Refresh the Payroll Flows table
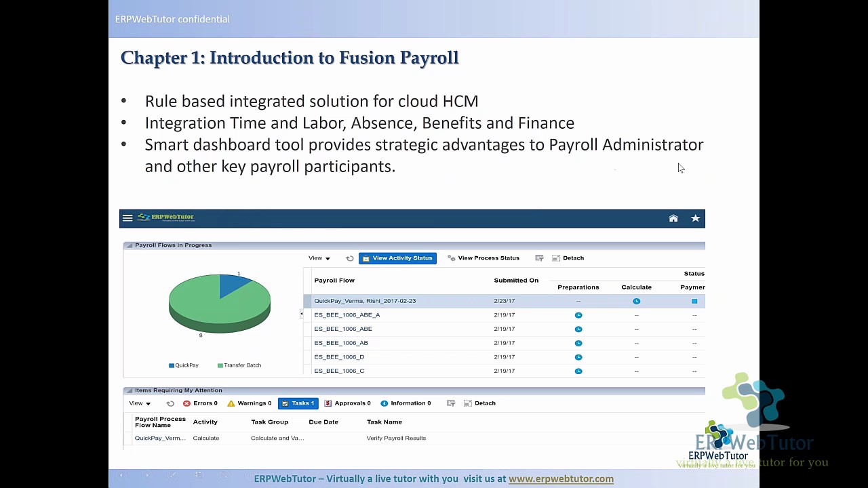The height and width of the screenshot is (488, 868). tap(350, 258)
